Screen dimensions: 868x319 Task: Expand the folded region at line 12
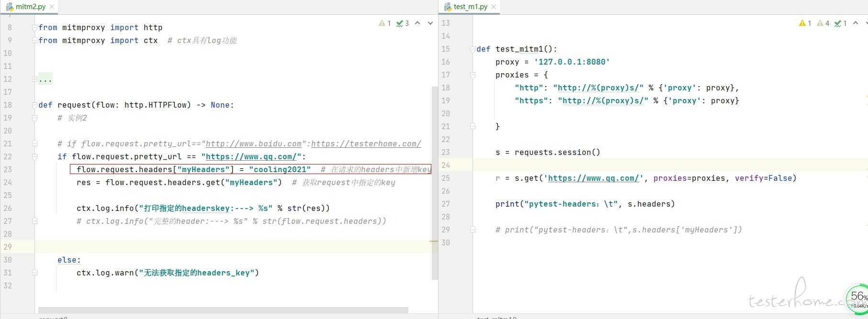34,79
